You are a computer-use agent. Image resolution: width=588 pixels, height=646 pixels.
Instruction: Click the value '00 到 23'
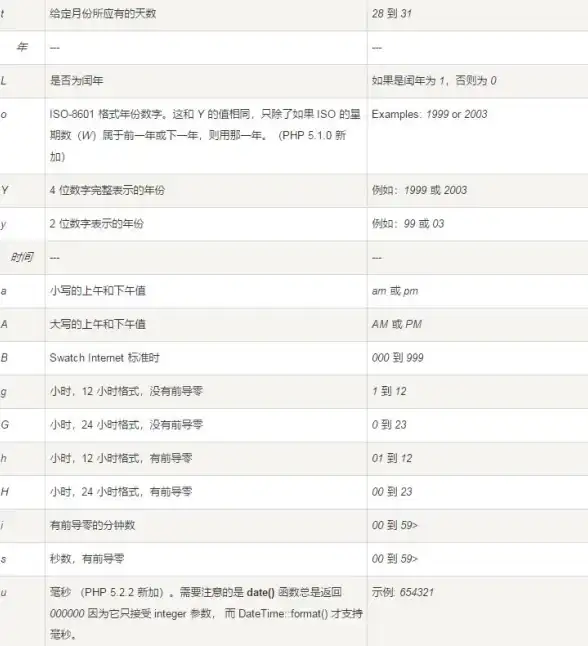tap(392, 492)
